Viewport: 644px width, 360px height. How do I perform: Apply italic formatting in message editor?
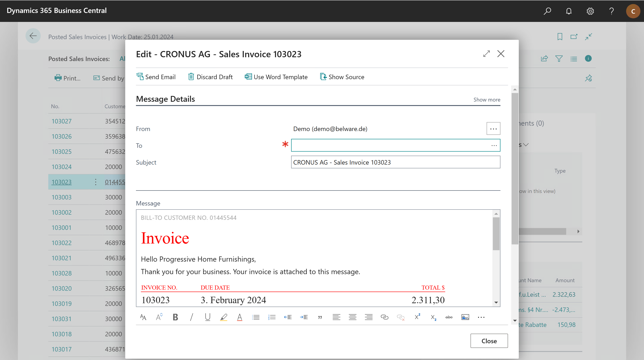point(191,317)
